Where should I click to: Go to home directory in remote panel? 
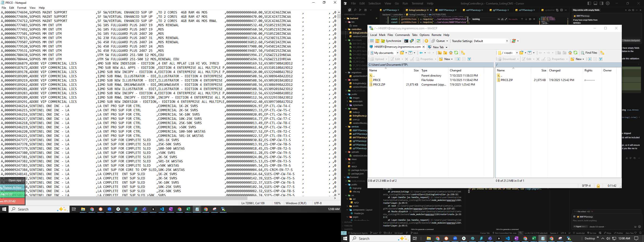[570, 53]
